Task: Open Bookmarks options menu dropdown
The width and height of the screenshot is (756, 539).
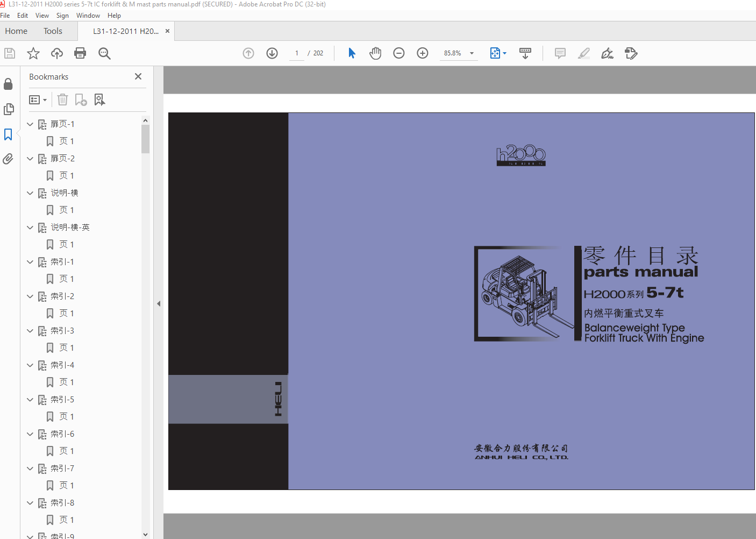Action: click(x=38, y=100)
